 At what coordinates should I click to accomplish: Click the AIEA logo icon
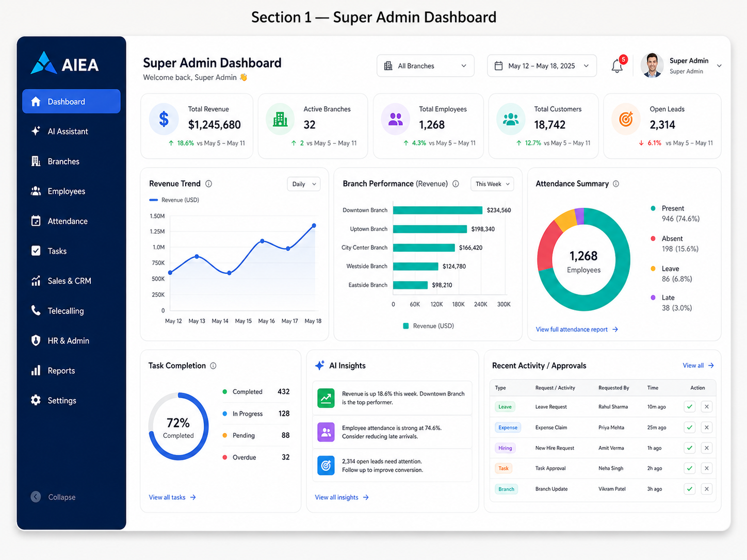(x=43, y=63)
